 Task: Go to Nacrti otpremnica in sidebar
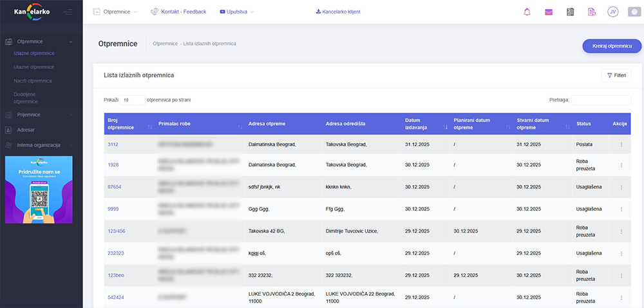point(32,81)
